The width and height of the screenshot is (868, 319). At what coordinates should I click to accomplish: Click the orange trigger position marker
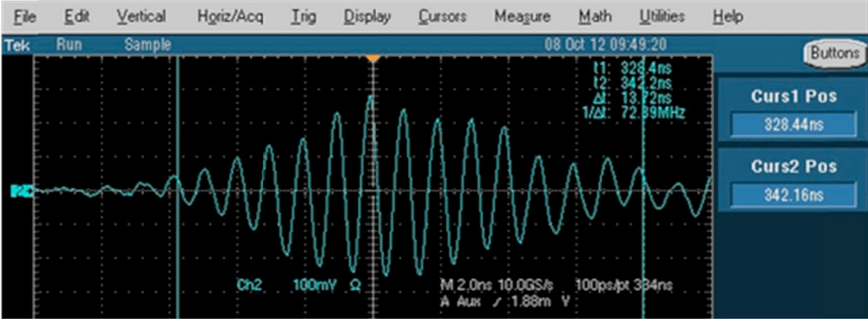point(373,58)
